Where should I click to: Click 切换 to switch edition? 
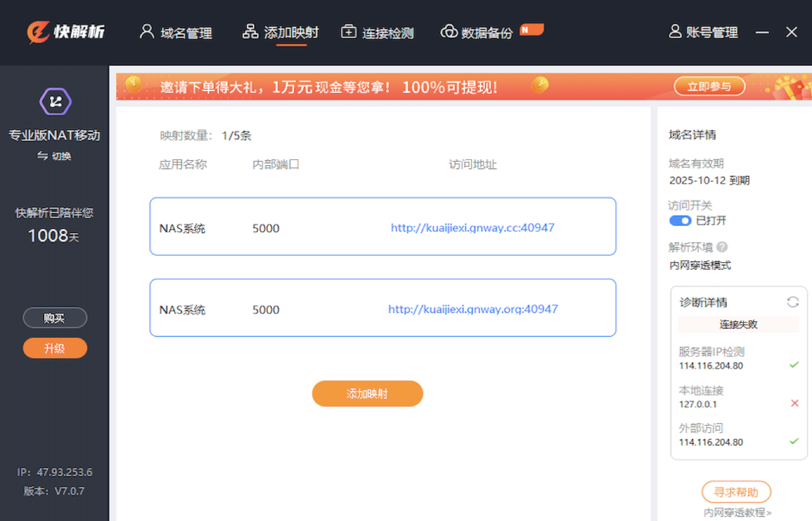[x=54, y=156]
